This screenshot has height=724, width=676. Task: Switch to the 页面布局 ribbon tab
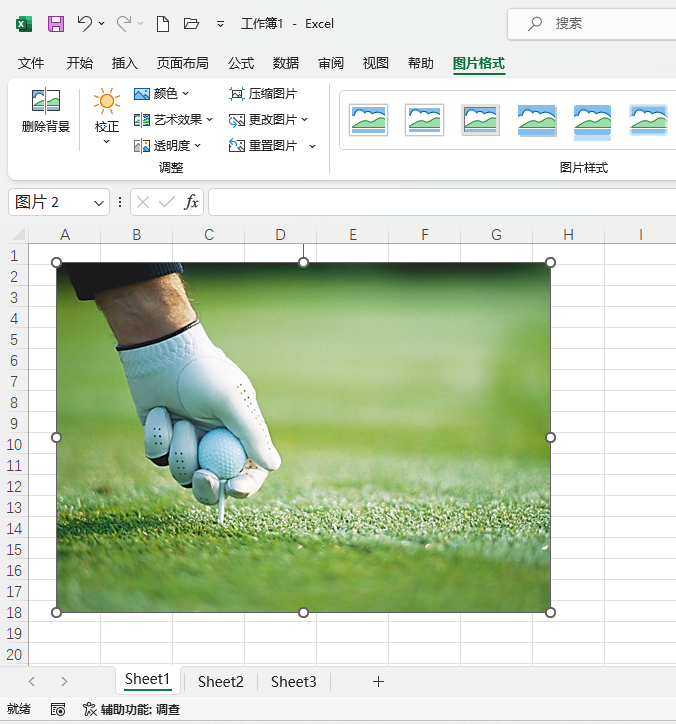pyautogui.click(x=182, y=63)
